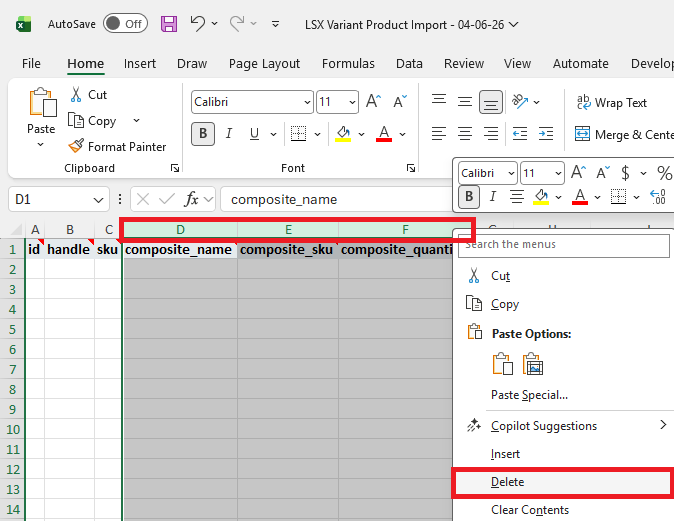Click Search the menus field
The width and height of the screenshot is (674, 521).
(x=564, y=245)
